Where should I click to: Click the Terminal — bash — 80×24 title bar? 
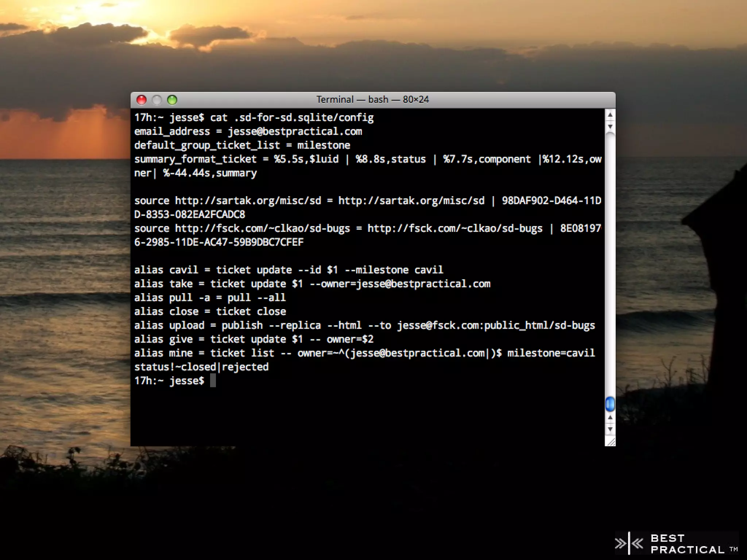[372, 100]
